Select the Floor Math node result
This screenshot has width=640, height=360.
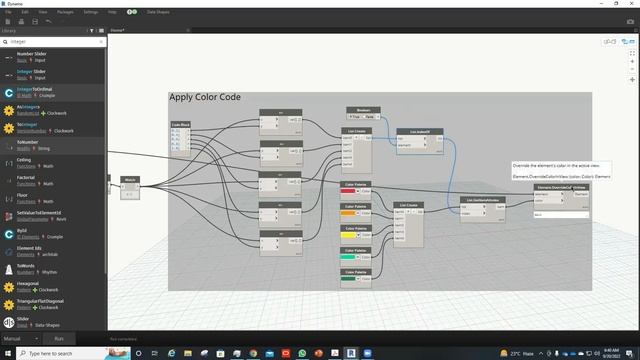(x=53, y=199)
